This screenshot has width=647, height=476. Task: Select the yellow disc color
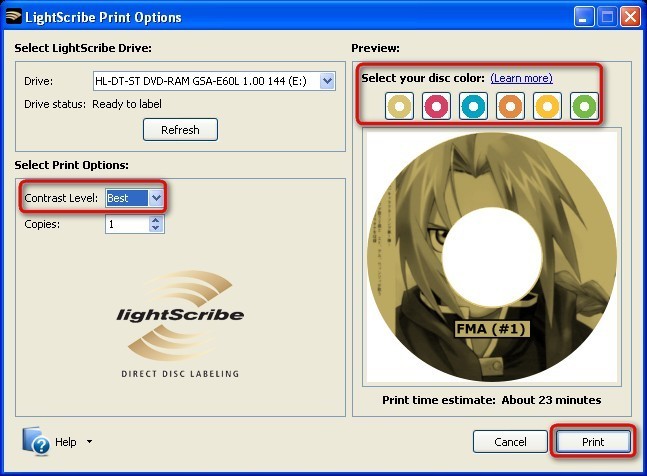click(547, 106)
